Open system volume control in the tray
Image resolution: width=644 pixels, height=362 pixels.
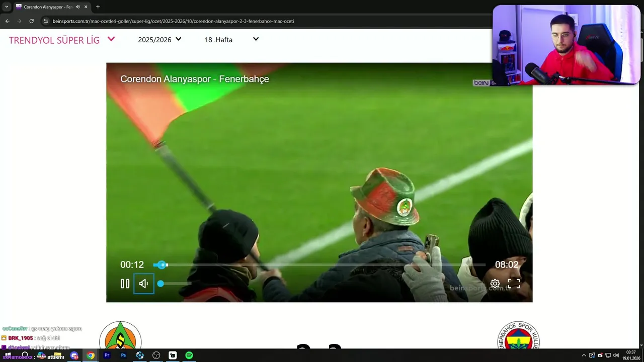tap(616, 355)
